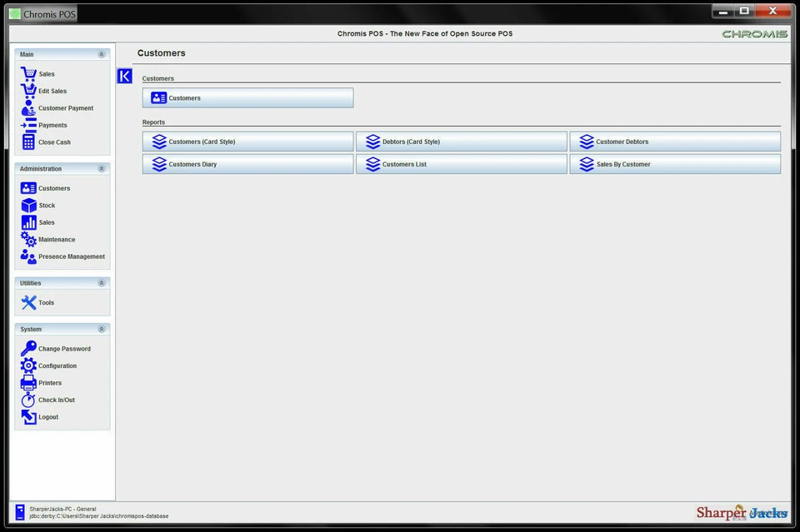Toggle the Utilities section collapsed
800x532 pixels.
tap(101, 282)
